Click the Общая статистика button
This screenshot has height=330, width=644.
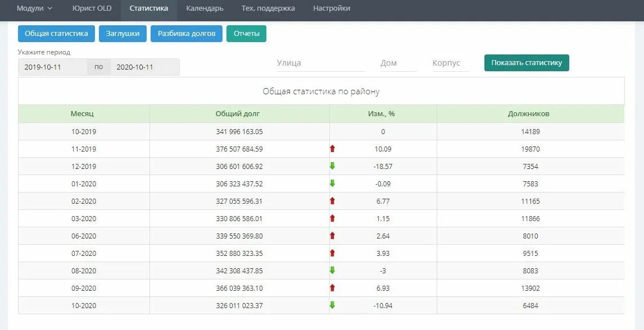tap(56, 34)
